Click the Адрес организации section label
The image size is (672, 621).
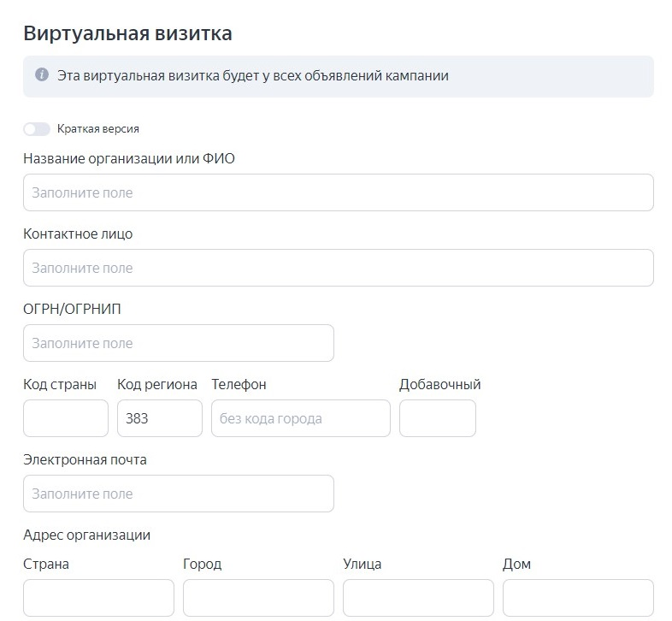point(86,535)
